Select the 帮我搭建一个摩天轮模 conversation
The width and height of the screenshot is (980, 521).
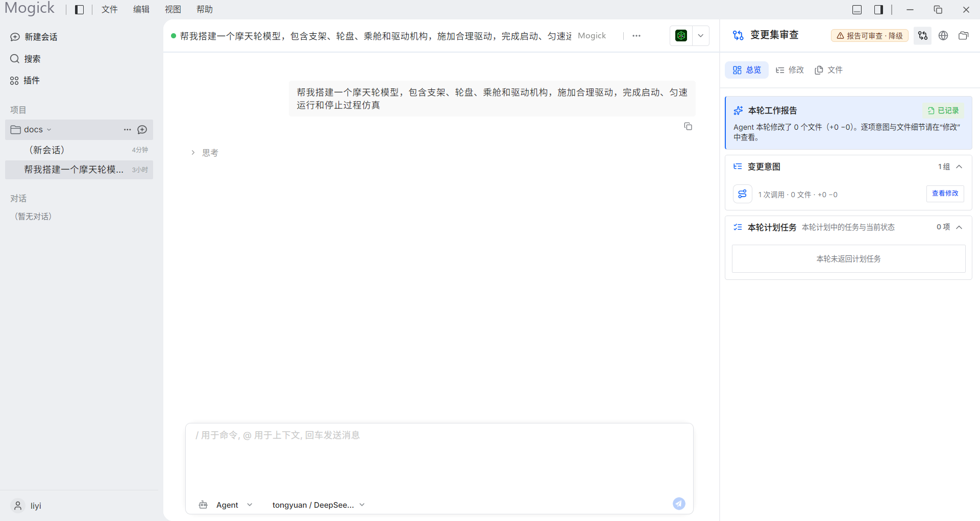coord(79,170)
